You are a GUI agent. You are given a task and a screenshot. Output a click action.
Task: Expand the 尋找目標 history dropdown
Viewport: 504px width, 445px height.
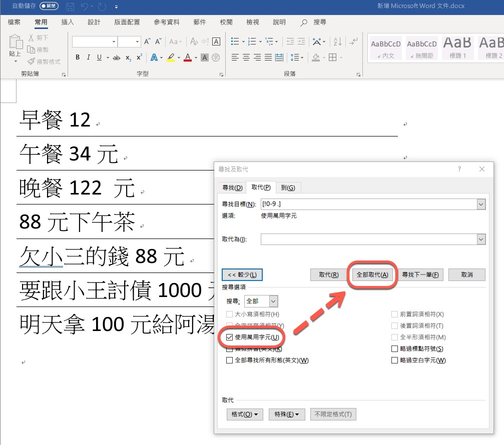point(481,204)
